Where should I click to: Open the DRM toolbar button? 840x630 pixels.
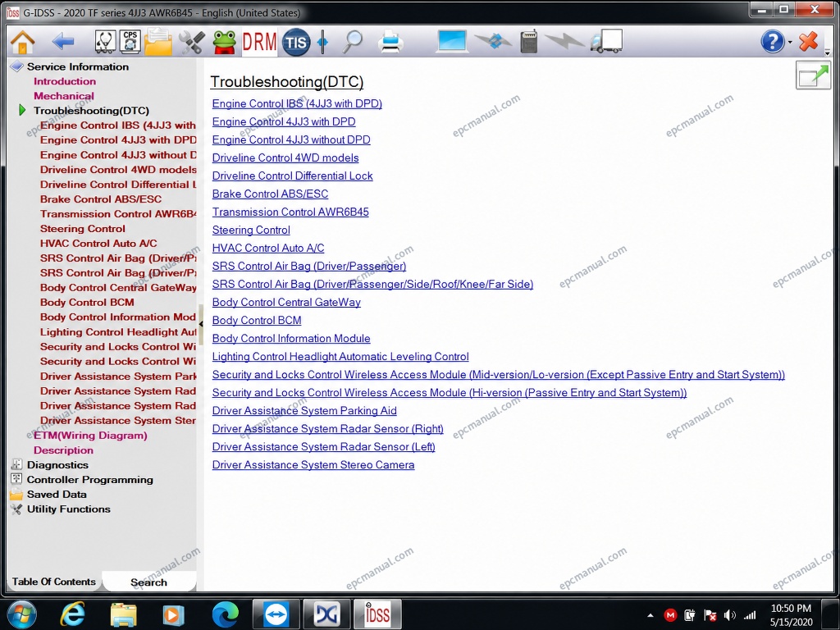[259, 42]
